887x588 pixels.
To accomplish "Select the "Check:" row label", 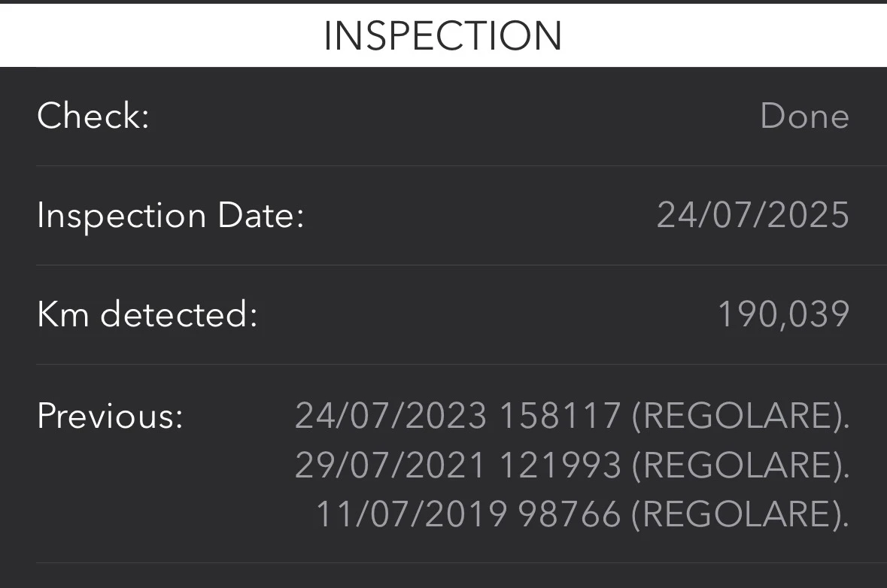I will coord(93,117).
